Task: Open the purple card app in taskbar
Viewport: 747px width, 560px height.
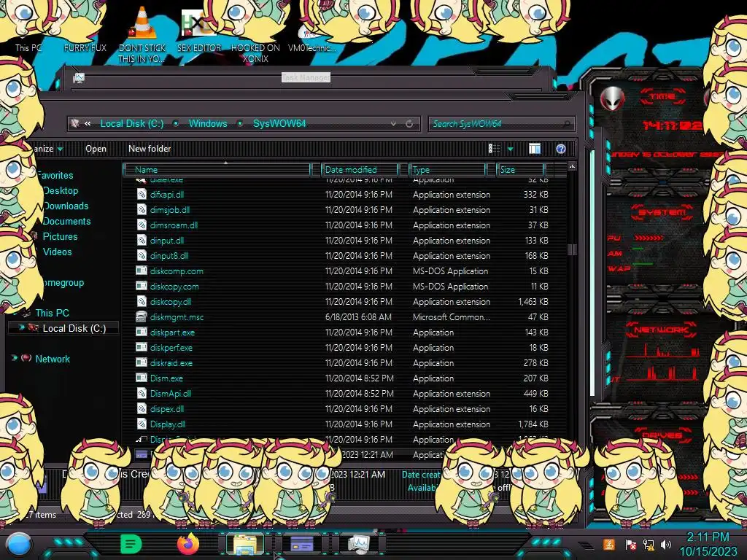Action: click(x=301, y=544)
